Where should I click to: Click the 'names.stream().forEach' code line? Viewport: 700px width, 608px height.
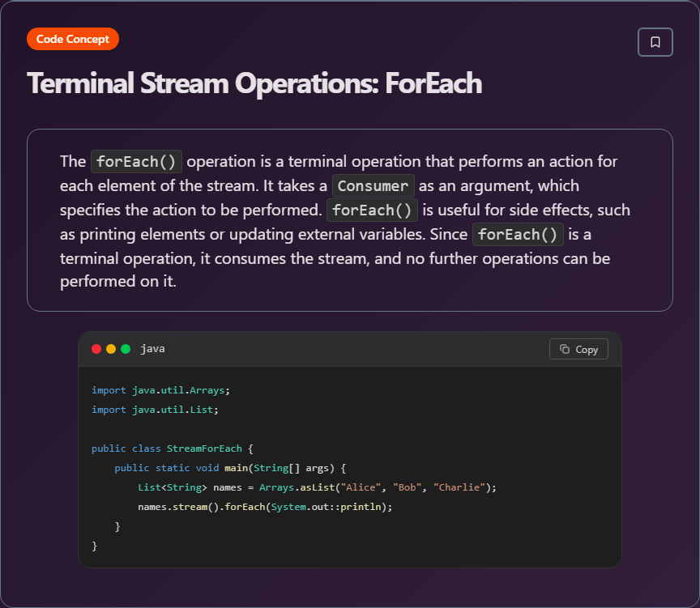(x=265, y=507)
